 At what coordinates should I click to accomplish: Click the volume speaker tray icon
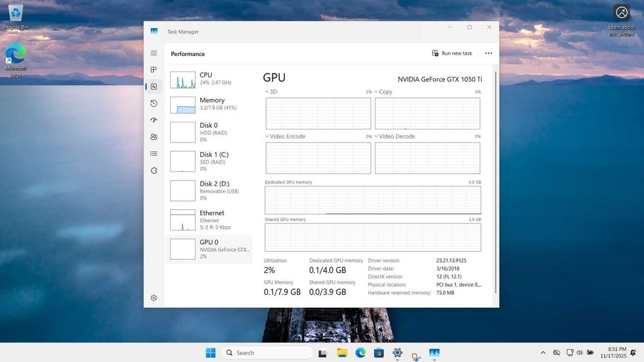tap(580, 352)
